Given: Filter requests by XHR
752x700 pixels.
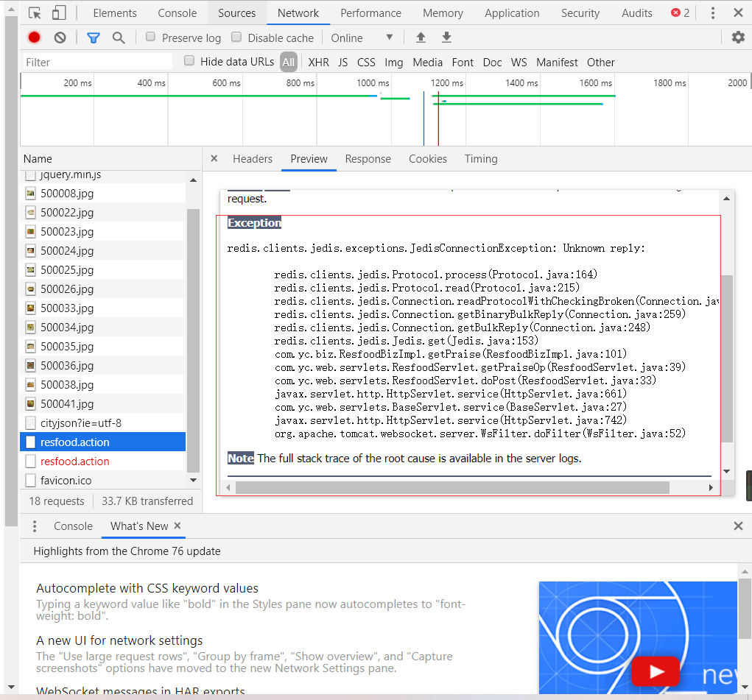Looking at the screenshot, I should [x=318, y=63].
